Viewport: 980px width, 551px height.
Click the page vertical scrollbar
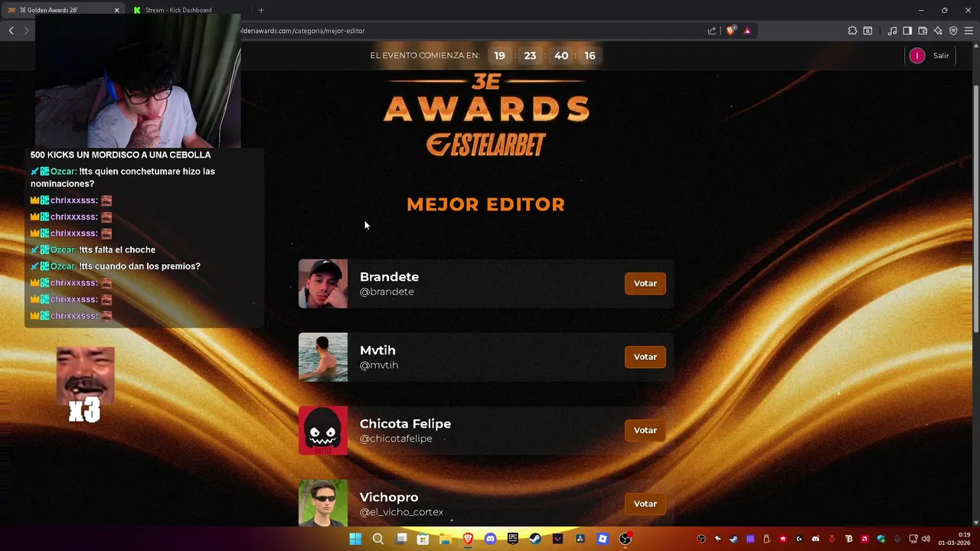click(x=975, y=207)
